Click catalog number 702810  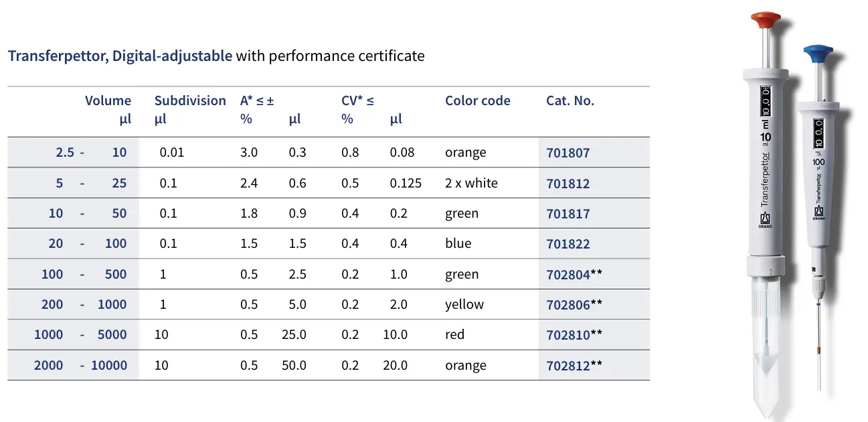click(x=568, y=335)
